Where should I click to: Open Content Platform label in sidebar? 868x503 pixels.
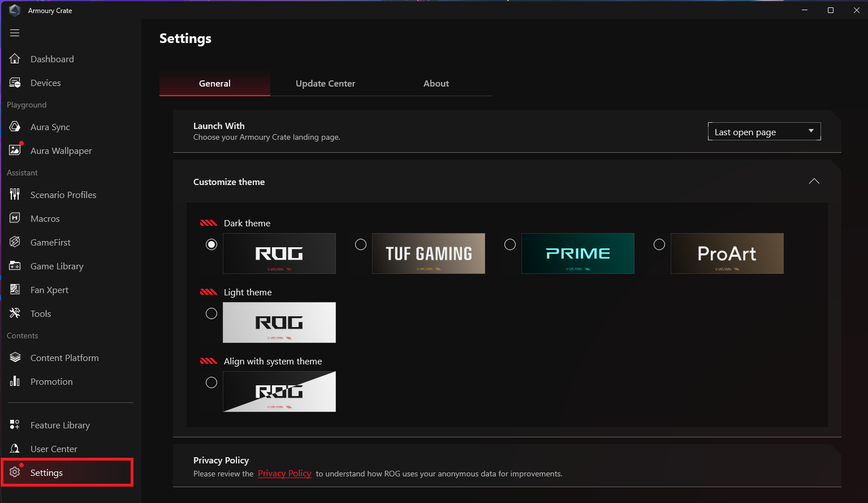tap(64, 358)
